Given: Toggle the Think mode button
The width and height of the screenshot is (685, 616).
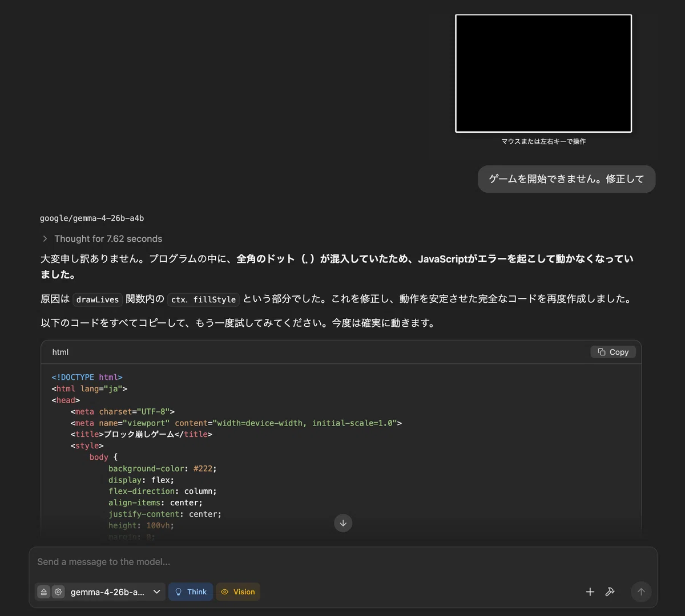Looking at the screenshot, I should pos(191,592).
